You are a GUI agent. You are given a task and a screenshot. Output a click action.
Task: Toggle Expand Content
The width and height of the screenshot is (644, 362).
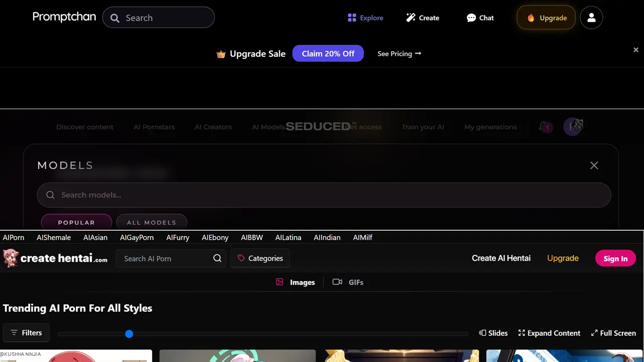coord(549,333)
